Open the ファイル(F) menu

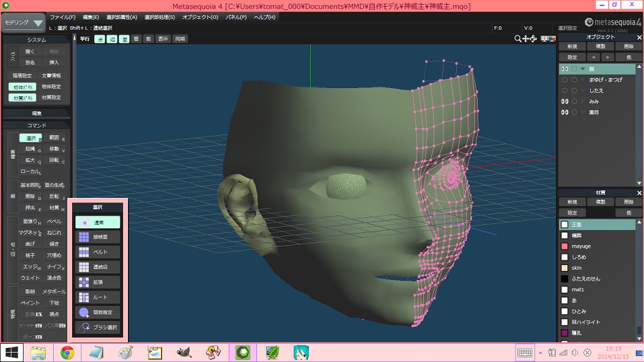[x=63, y=17]
